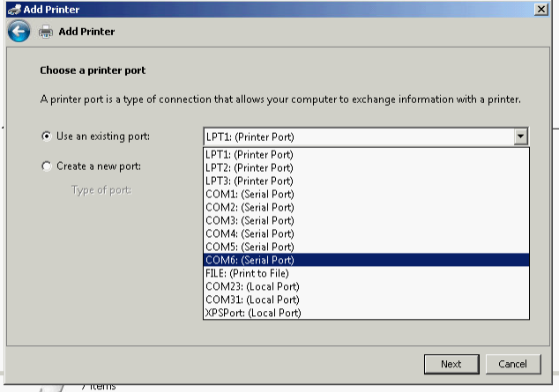
Task: Collapse the port dropdown using its arrow
Action: coord(520,137)
